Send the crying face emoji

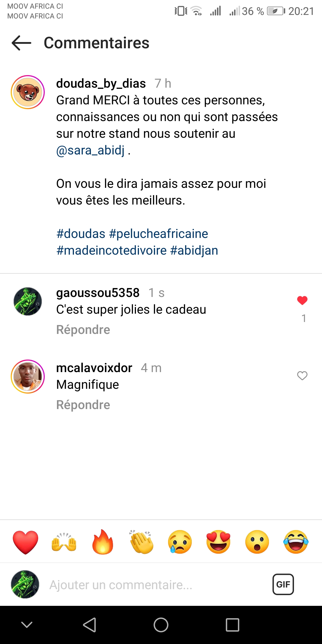click(180, 542)
